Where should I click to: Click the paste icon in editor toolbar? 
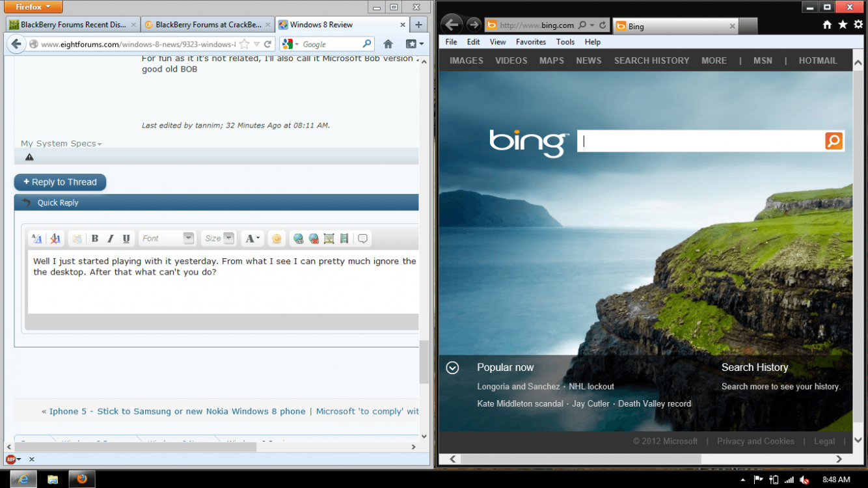point(77,239)
